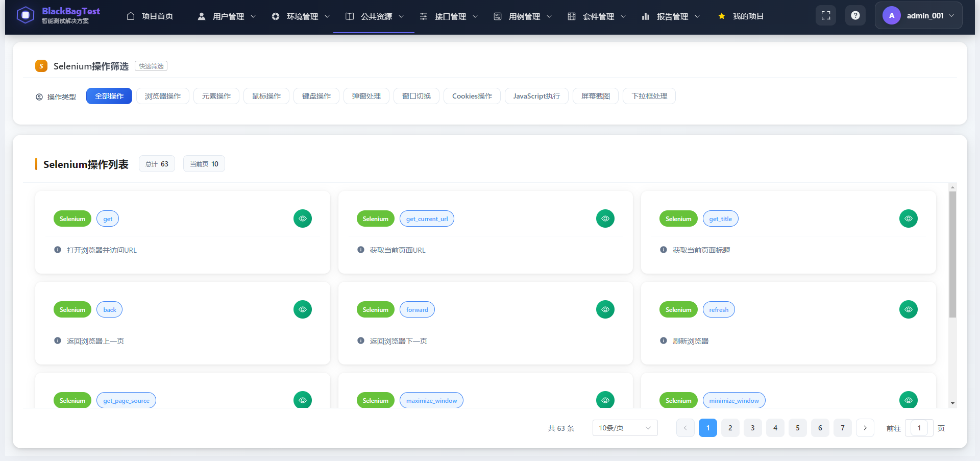The width and height of the screenshot is (980, 461).
Task: Toggle the eye icon on the refresh card
Action: 908,309
